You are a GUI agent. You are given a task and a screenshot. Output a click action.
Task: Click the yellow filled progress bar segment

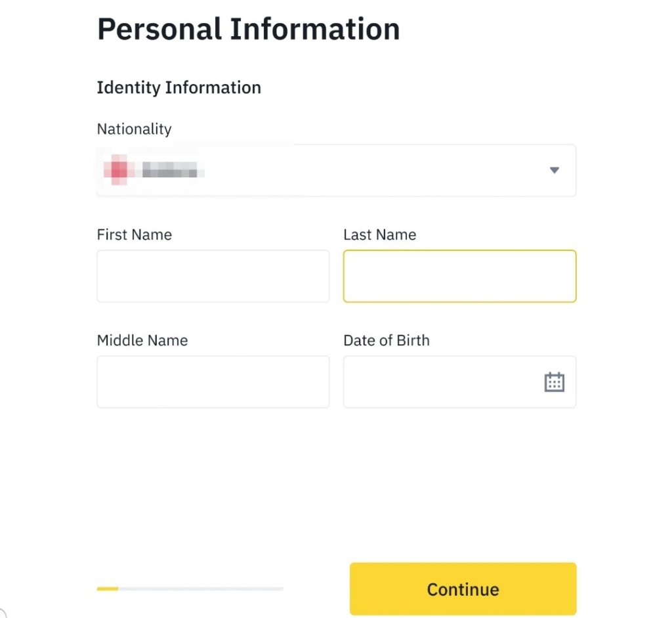(x=107, y=588)
